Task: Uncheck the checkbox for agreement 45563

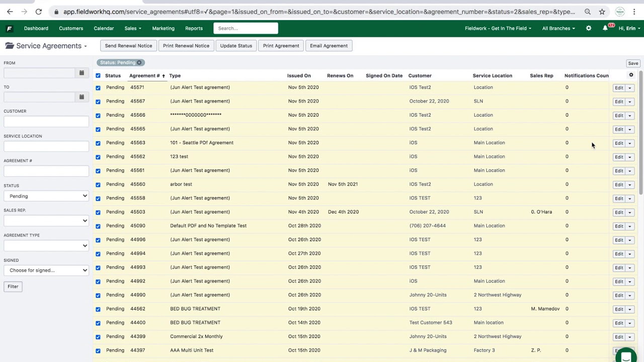Action: click(98, 143)
